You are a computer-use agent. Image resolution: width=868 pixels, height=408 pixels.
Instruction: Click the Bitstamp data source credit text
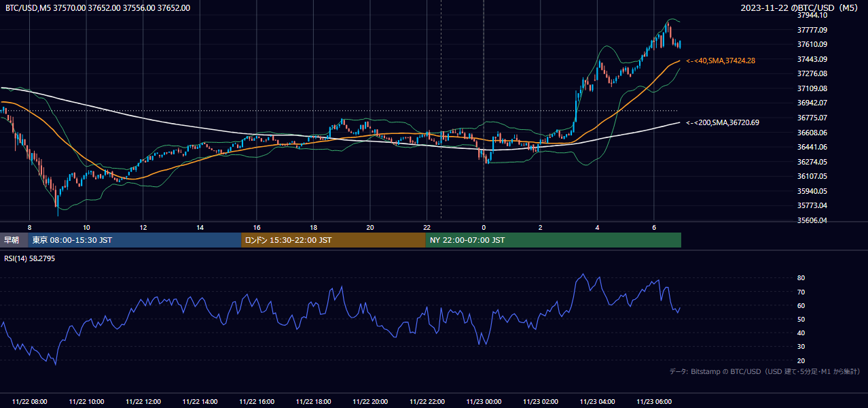(765, 371)
